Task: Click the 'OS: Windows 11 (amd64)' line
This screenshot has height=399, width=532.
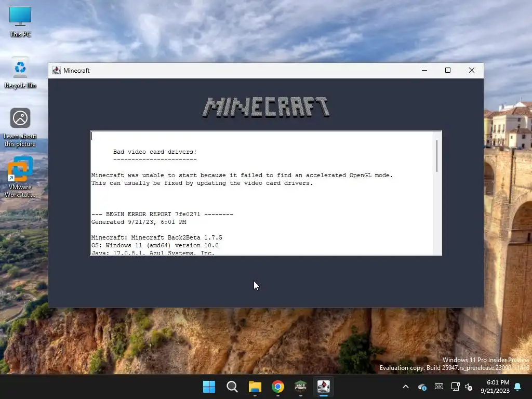Action: coord(155,245)
